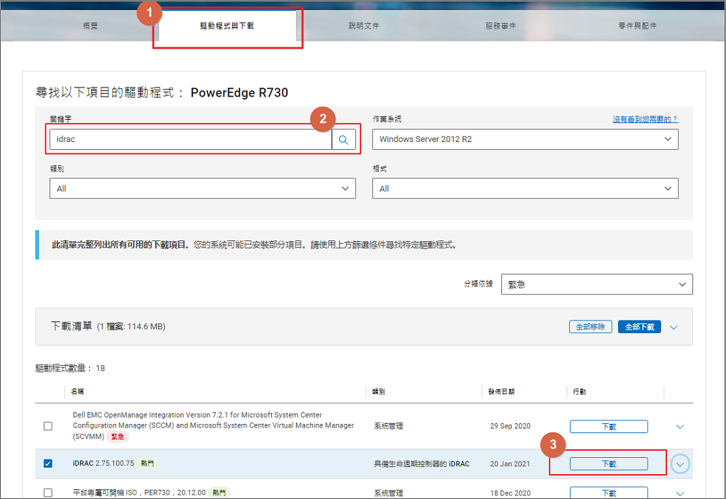Open the 驅動程式與下載 tab
The height and width of the screenshot is (499, 726).
(x=227, y=26)
